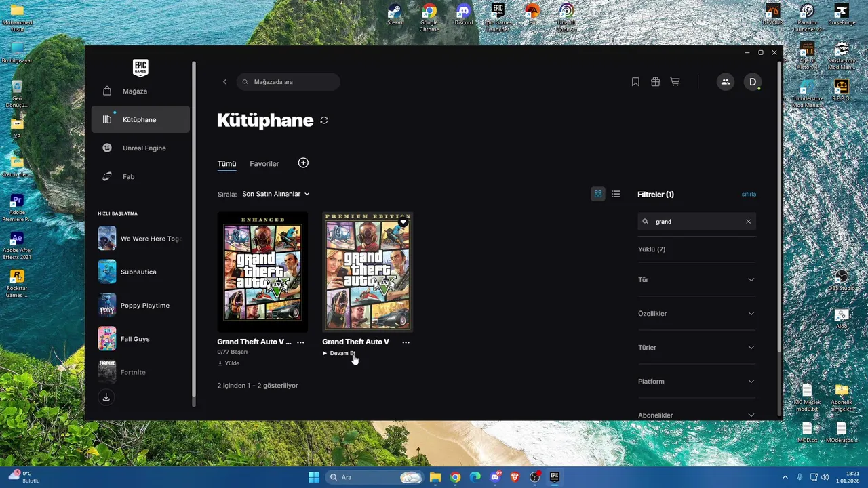The width and height of the screenshot is (868, 488).
Task: Select Rockstar Games desktop shortcut
Action: point(17,283)
